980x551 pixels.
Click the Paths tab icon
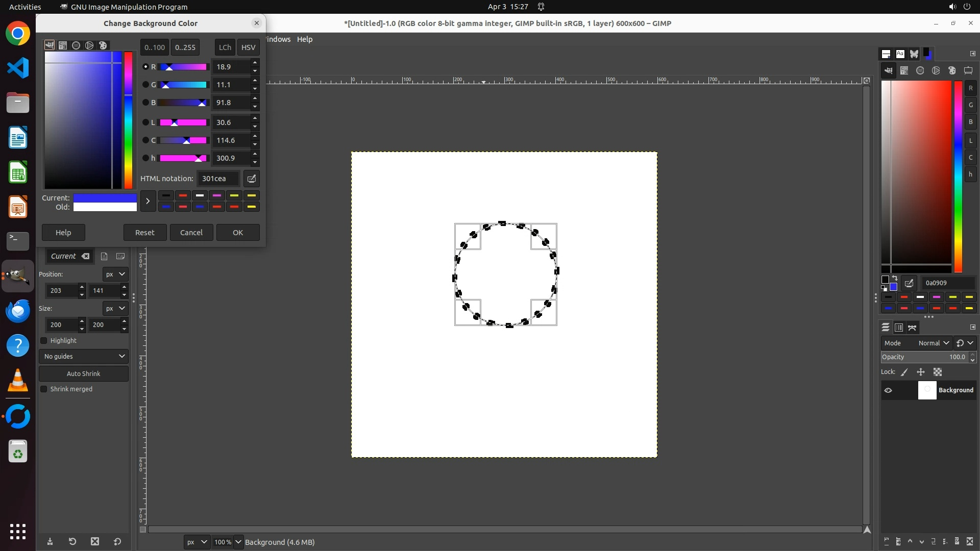[913, 328]
